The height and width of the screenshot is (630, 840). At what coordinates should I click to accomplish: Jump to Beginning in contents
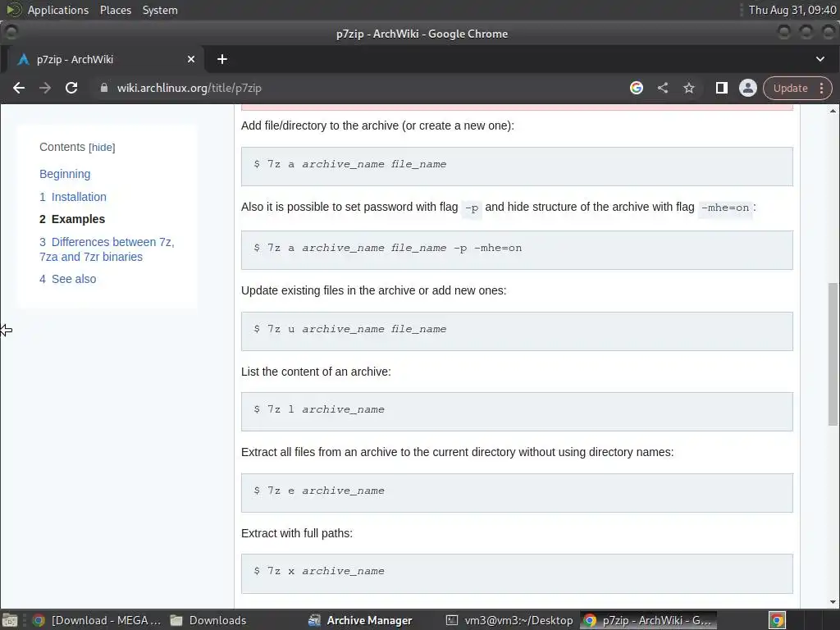(65, 174)
